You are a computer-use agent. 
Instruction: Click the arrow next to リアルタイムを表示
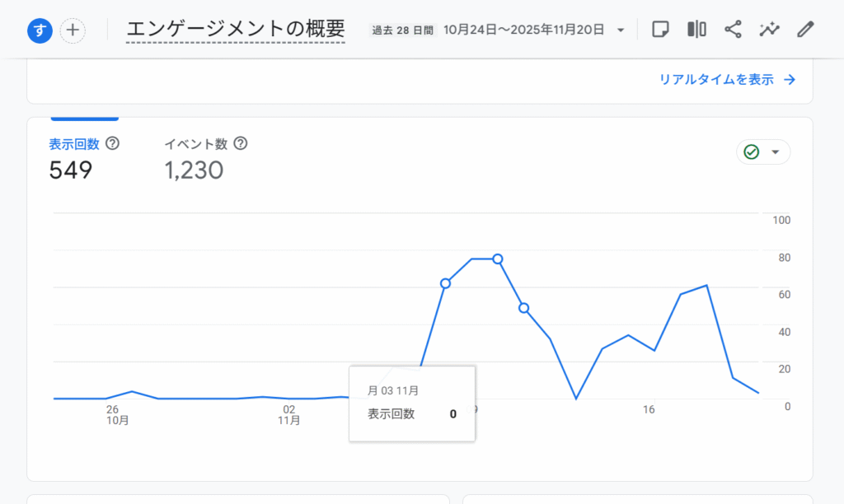pos(790,80)
